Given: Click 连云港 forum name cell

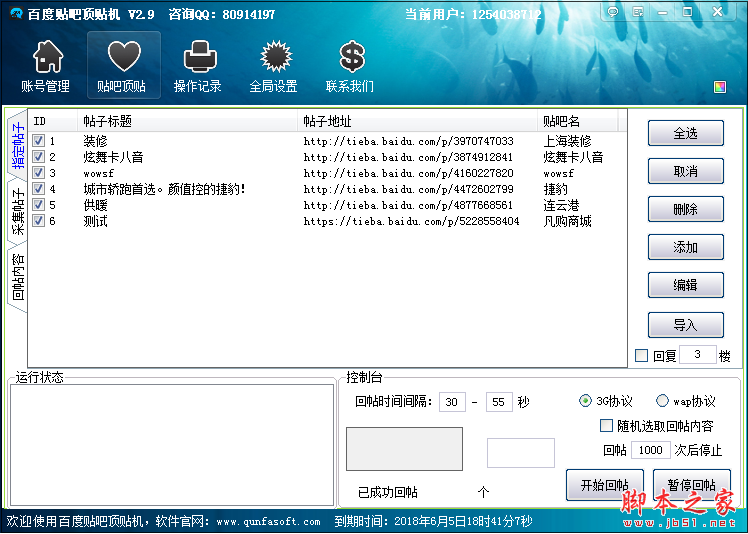Looking at the screenshot, I should click(561, 205).
